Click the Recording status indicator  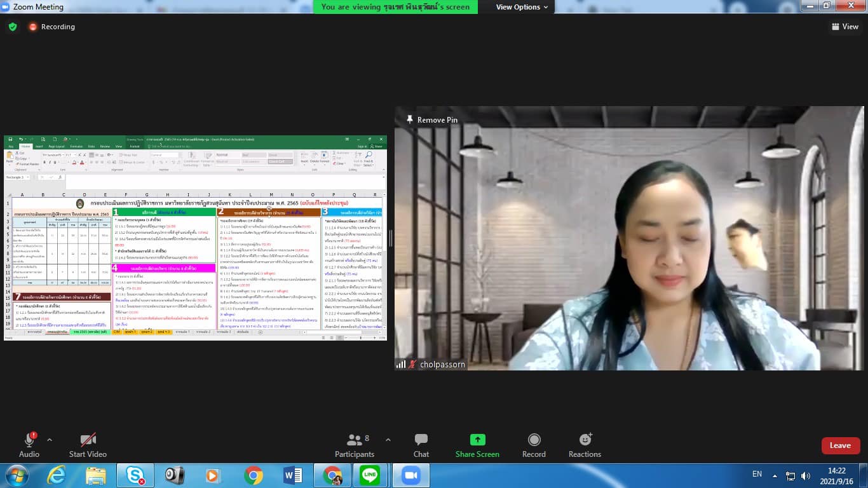[x=51, y=27]
